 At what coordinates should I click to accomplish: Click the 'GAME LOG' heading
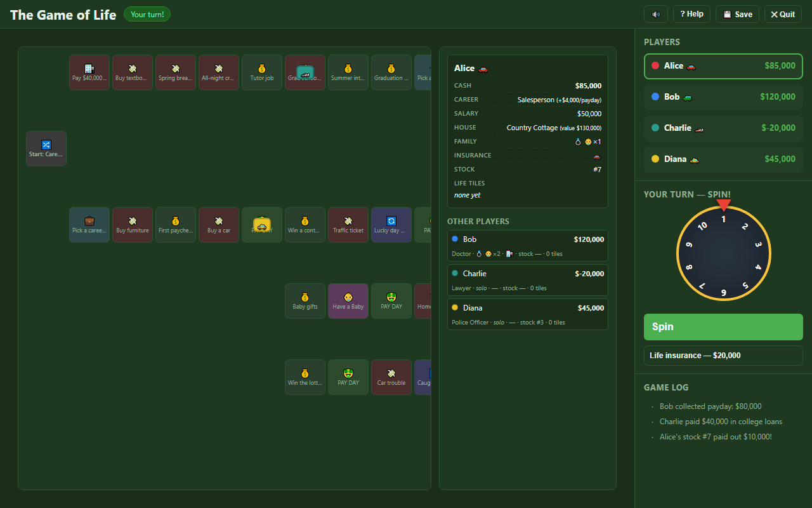coord(666,387)
